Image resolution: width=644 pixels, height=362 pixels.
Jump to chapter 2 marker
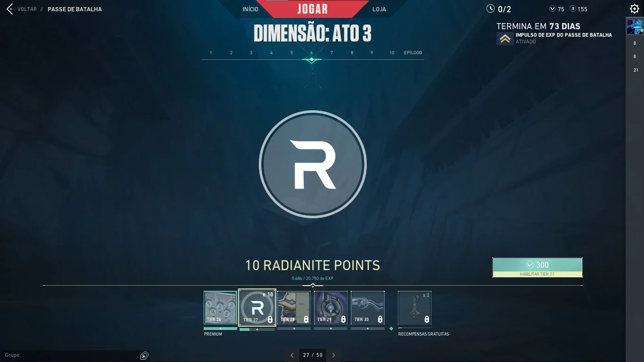click(x=231, y=53)
